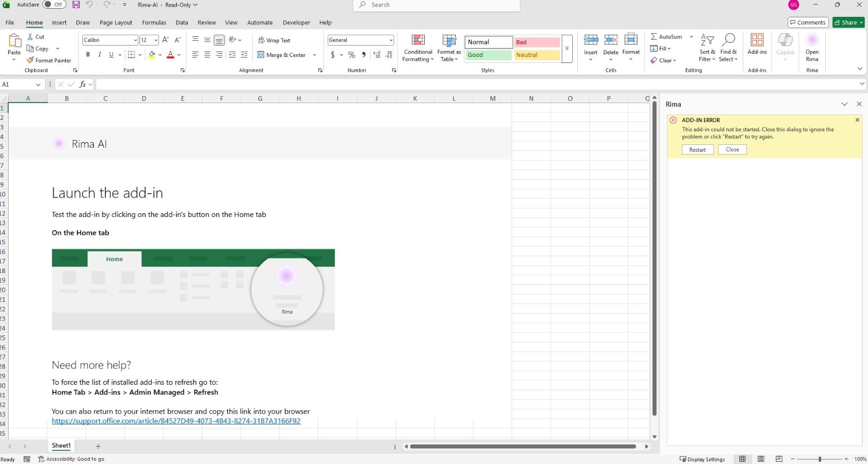Image resolution: width=868 pixels, height=464 pixels.
Task: Toggle Bold formatting
Action: [88, 55]
